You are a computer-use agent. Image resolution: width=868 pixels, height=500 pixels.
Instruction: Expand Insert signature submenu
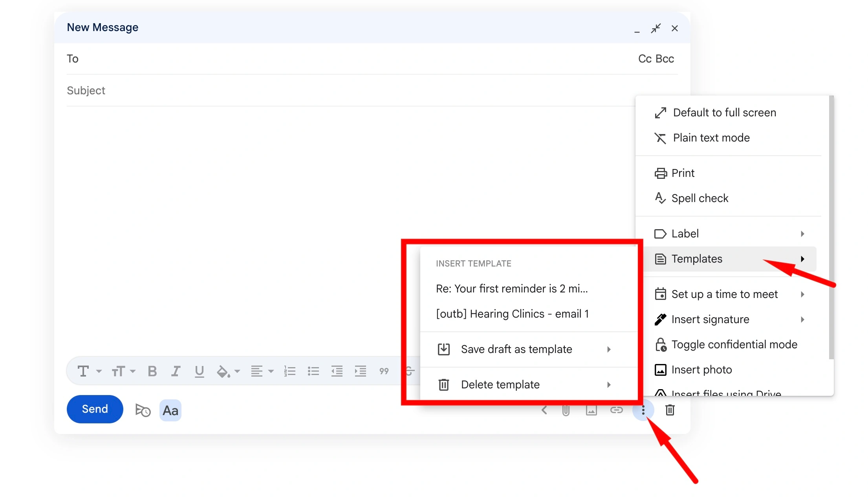(x=730, y=319)
